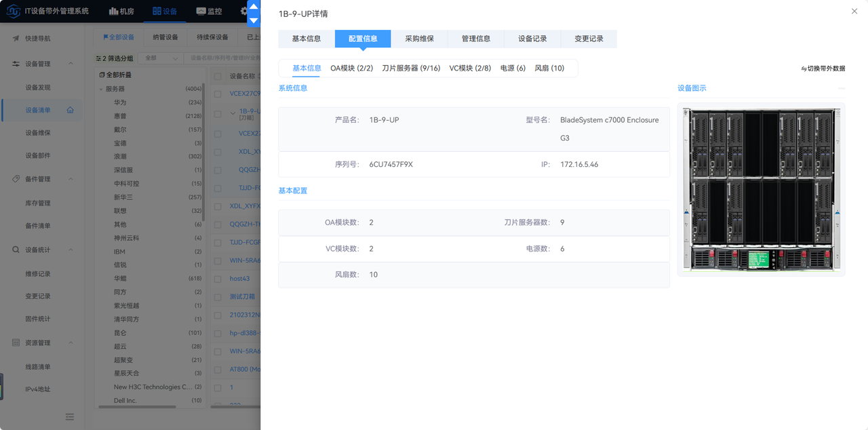Switch to the 设备记录 tab
The height and width of the screenshot is (430, 868).
(532, 39)
